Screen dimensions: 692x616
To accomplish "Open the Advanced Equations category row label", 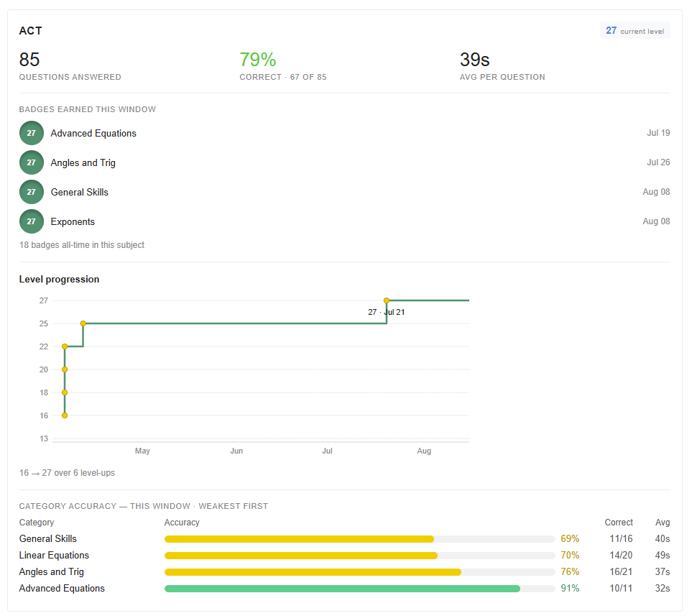I will coord(62,588).
